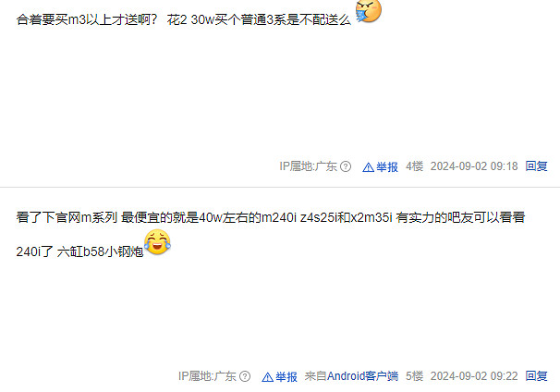560x392 pixels.
Task: Click IP属地:广东 text on 5楼
Action: click(207, 376)
